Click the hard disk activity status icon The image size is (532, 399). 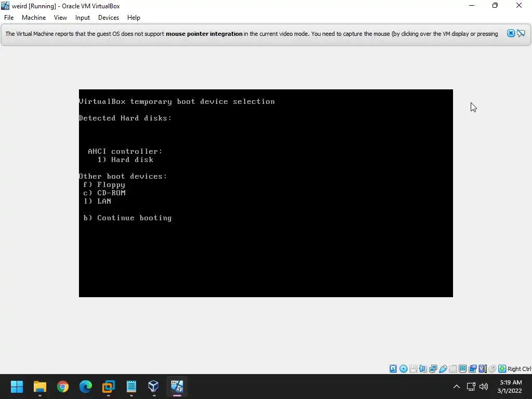pos(393,369)
